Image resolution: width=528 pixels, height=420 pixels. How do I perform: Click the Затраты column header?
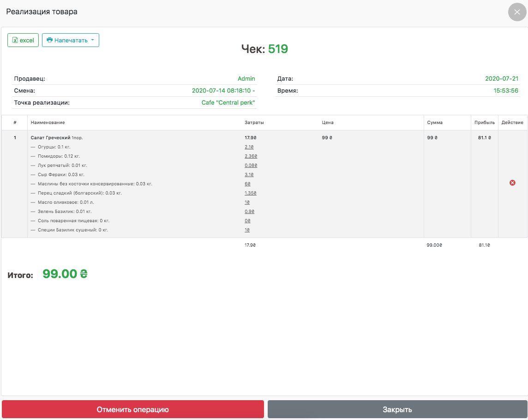[x=254, y=123]
